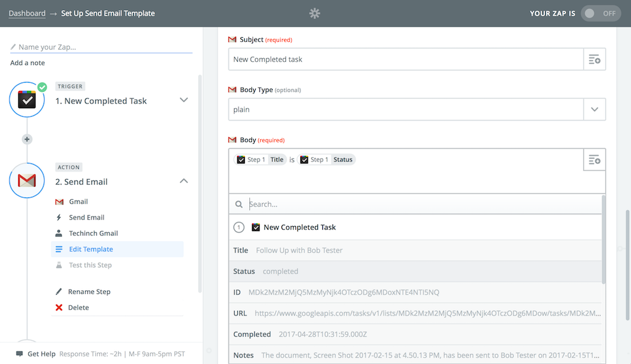Select the Send Email action item

pos(117,217)
